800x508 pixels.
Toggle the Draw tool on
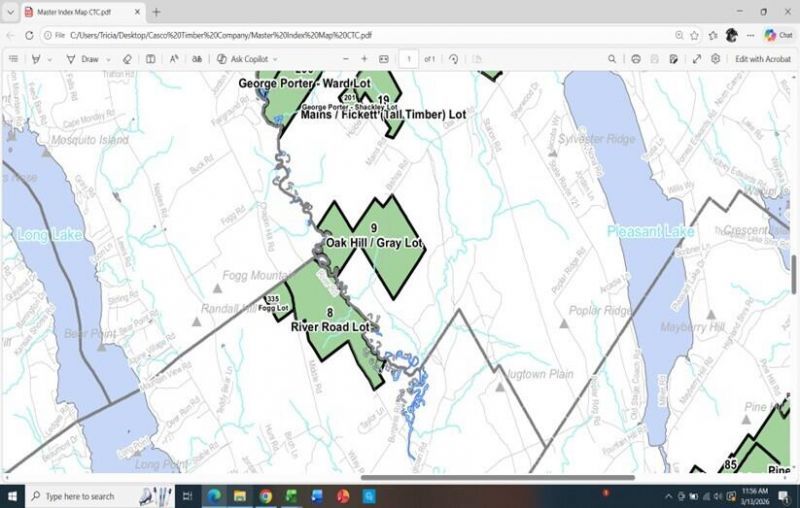click(82, 59)
